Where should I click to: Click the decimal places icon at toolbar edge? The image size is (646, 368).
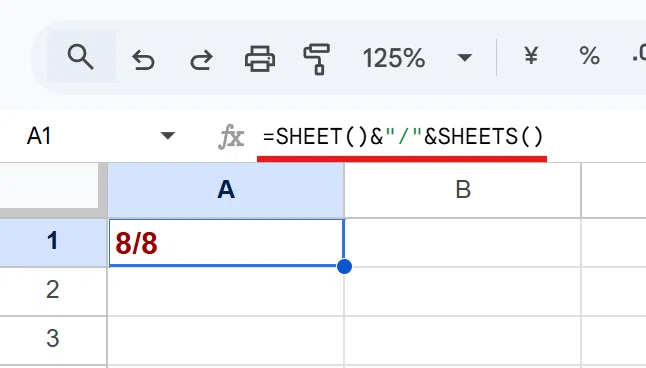639,56
